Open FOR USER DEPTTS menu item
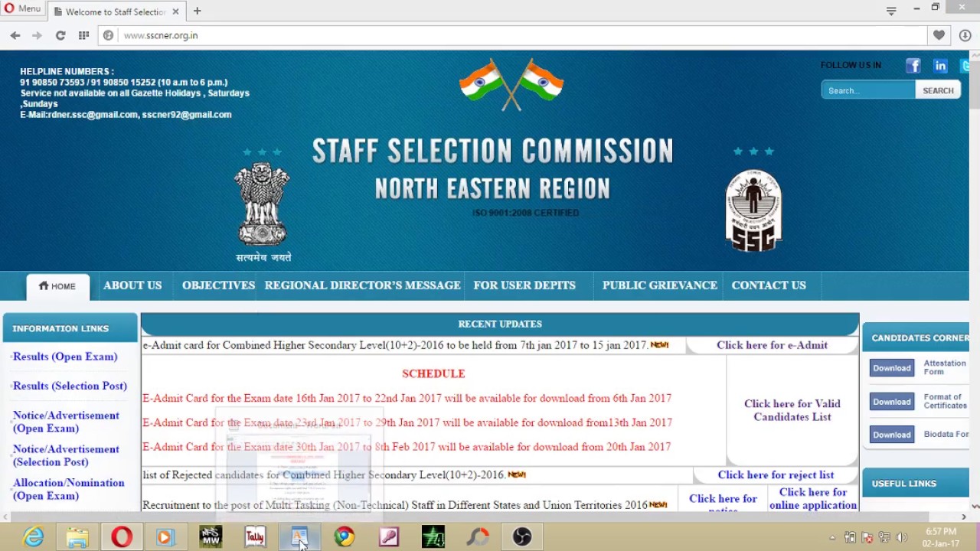The height and width of the screenshot is (551, 980). click(x=524, y=285)
